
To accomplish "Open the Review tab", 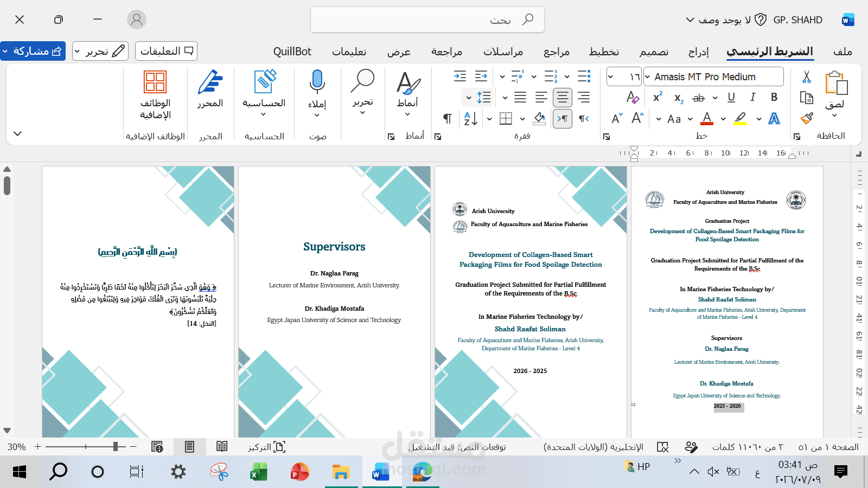I will (x=446, y=52).
